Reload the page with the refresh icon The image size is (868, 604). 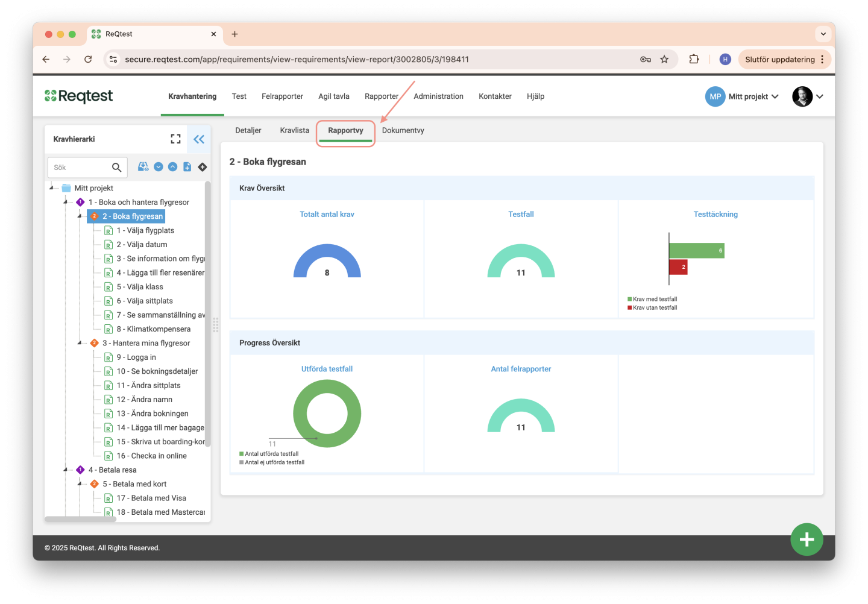[x=88, y=59]
